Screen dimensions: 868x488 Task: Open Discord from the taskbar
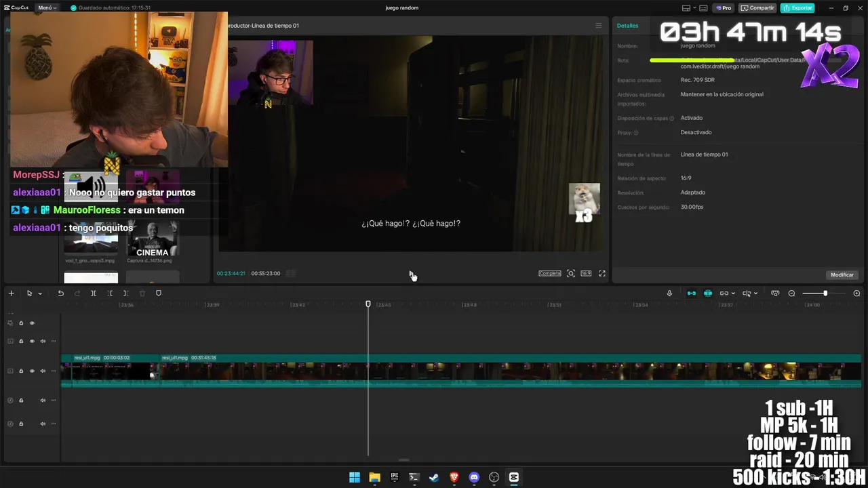(x=474, y=477)
